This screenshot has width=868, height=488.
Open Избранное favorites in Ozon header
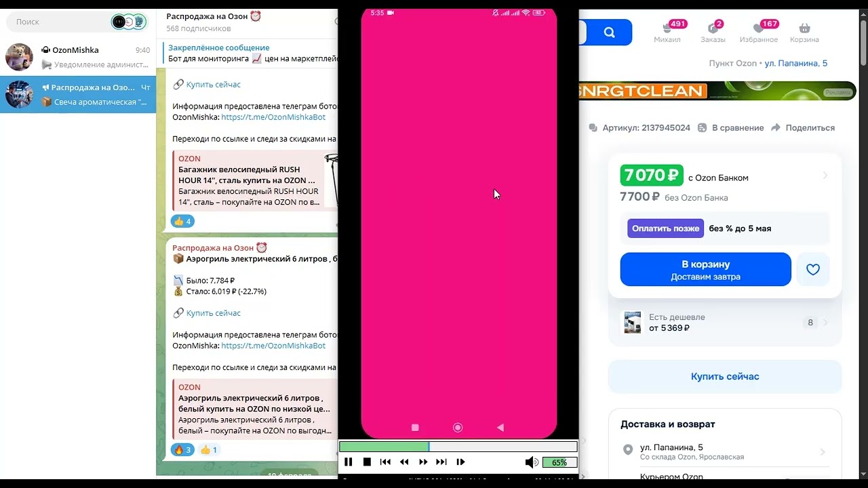pos(759,33)
